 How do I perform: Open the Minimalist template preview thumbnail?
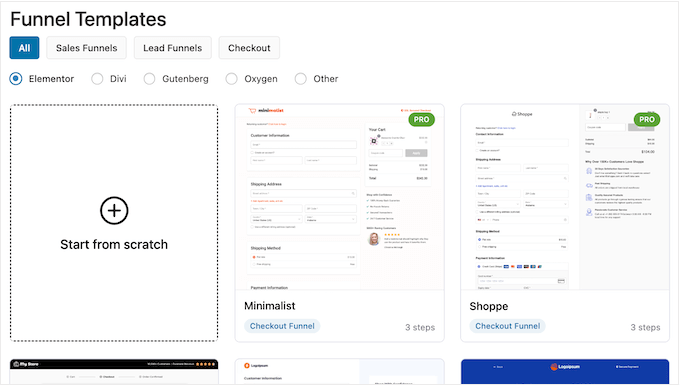tap(340, 197)
